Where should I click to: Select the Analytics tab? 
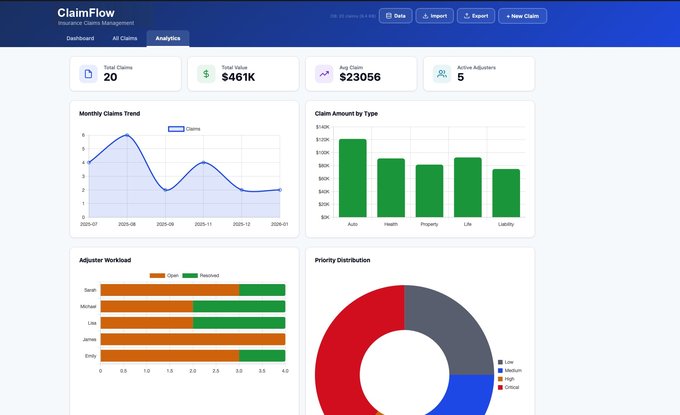click(x=168, y=38)
